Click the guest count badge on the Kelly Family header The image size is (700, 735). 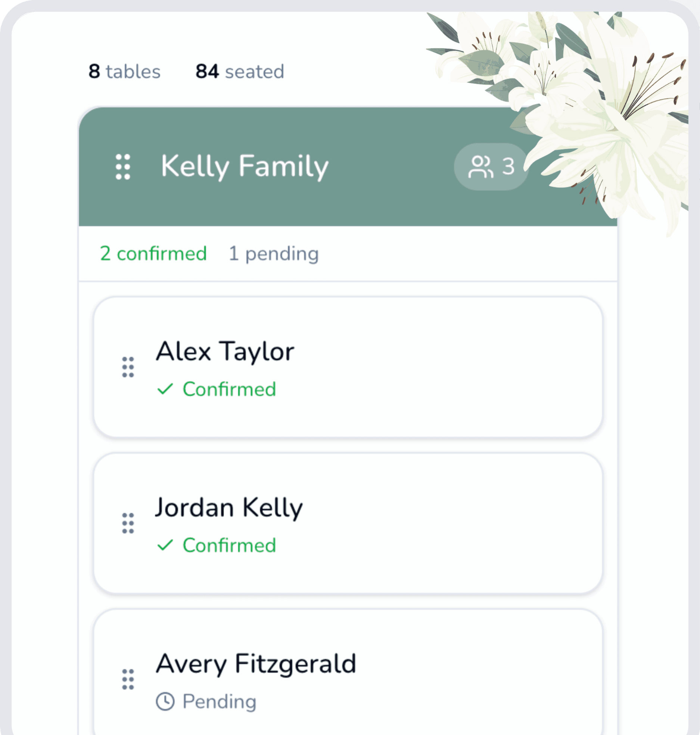pos(491,166)
